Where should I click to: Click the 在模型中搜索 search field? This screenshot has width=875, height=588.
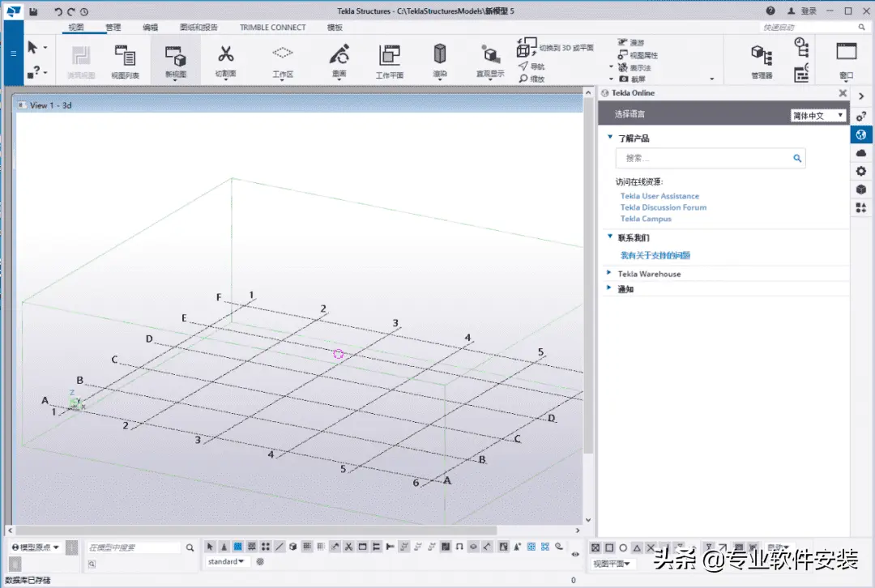coord(134,548)
